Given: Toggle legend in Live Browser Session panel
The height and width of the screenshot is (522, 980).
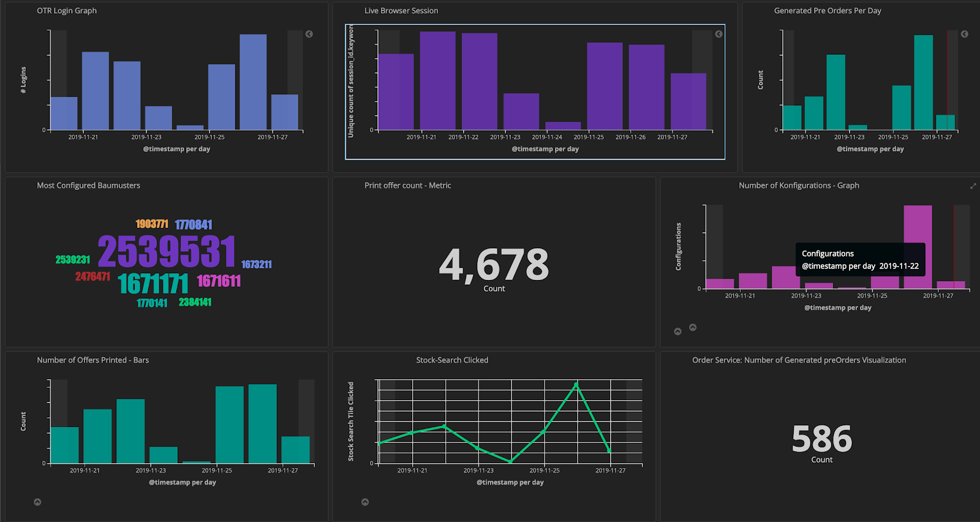Looking at the screenshot, I should [718, 34].
